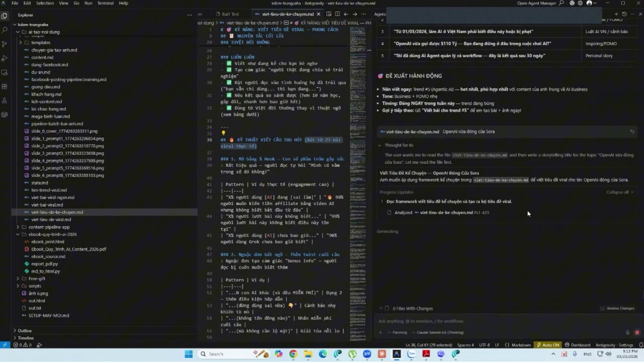The width and height of the screenshot is (644, 362).
Task: Open the settings gear in title bar
Action: click(x=580, y=3)
